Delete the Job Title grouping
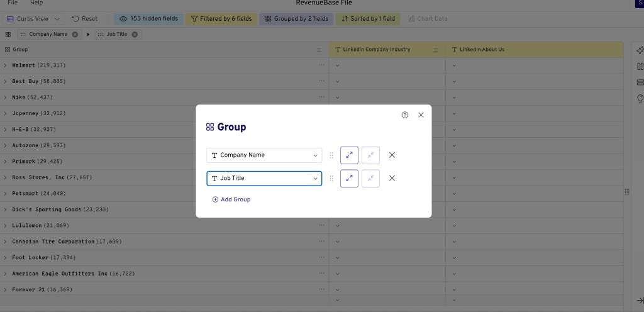The width and height of the screenshot is (644, 312). click(392, 178)
